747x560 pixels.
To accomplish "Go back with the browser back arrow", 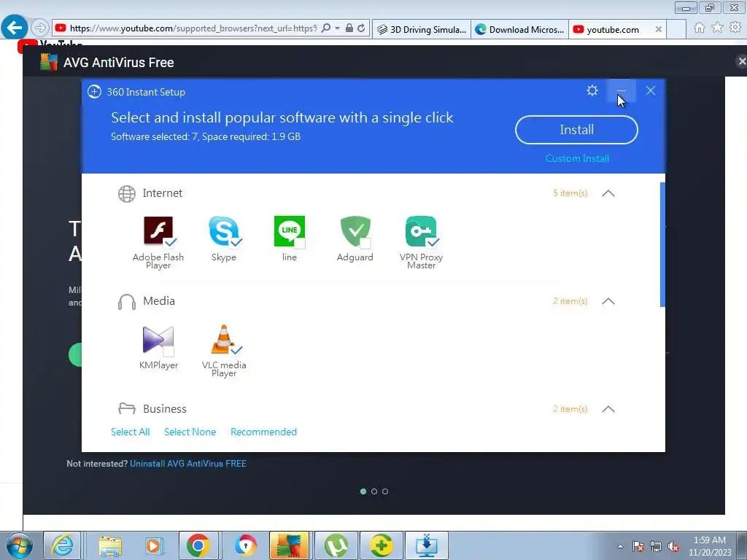I will (x=15, y=28).
